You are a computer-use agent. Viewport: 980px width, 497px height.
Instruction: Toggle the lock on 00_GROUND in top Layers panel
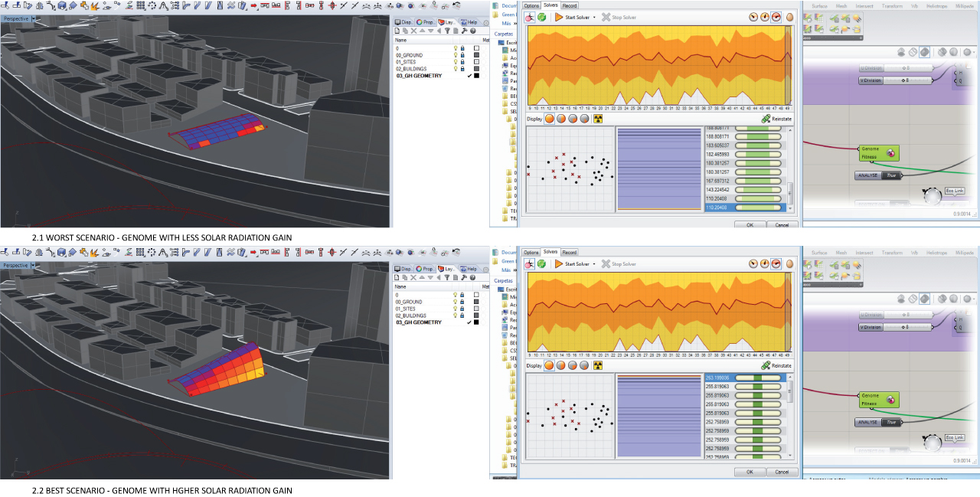(x=462, y=55)
